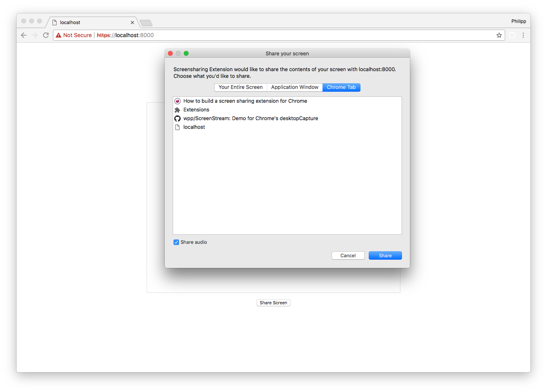The image size is (547, 392).
Task: Open Chrome's three-dot menu
Action: pyautogui.click(x=523, y=35)
